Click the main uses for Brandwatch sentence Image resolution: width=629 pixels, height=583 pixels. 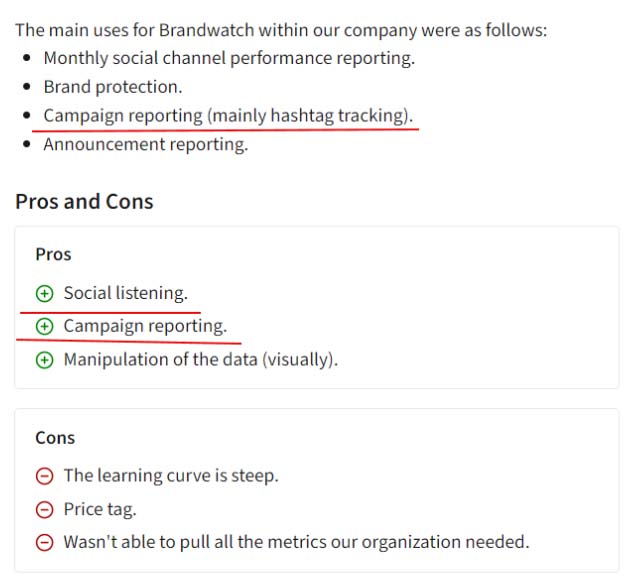click(x=281, y=30)
